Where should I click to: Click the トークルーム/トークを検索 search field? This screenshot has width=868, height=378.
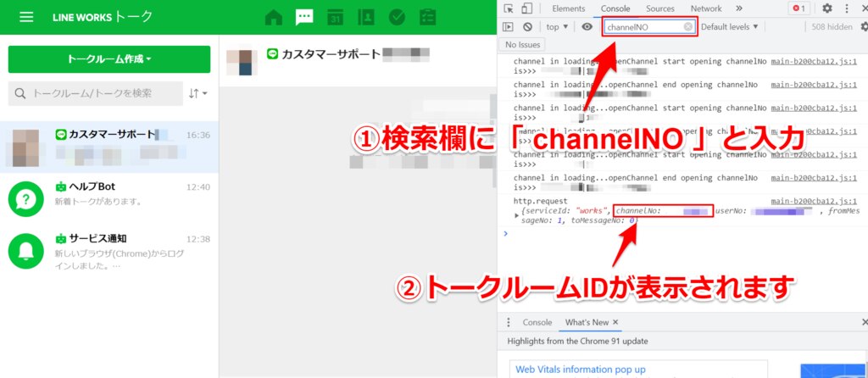click(x=95, y=93)
